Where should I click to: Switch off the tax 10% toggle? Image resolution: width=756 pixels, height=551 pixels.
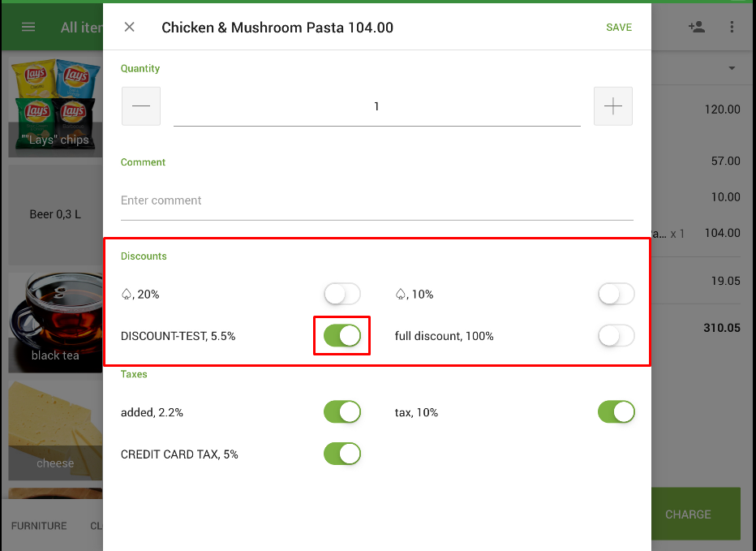(x=616, y=412)
